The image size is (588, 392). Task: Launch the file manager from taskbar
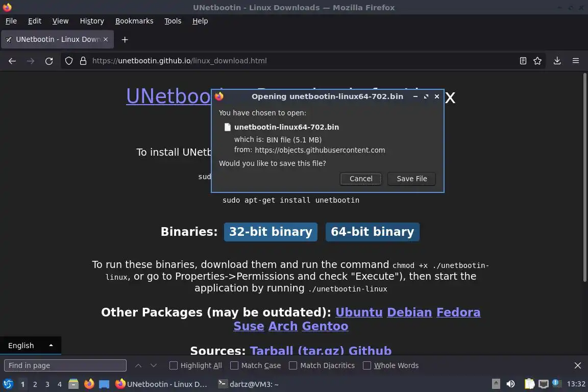[x=73, y=384]
